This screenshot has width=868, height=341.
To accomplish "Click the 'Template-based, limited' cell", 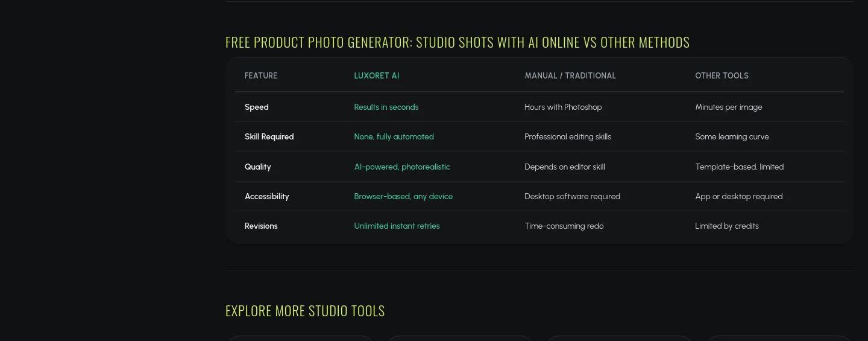I will pyautogui.click(x=740, y=167).
